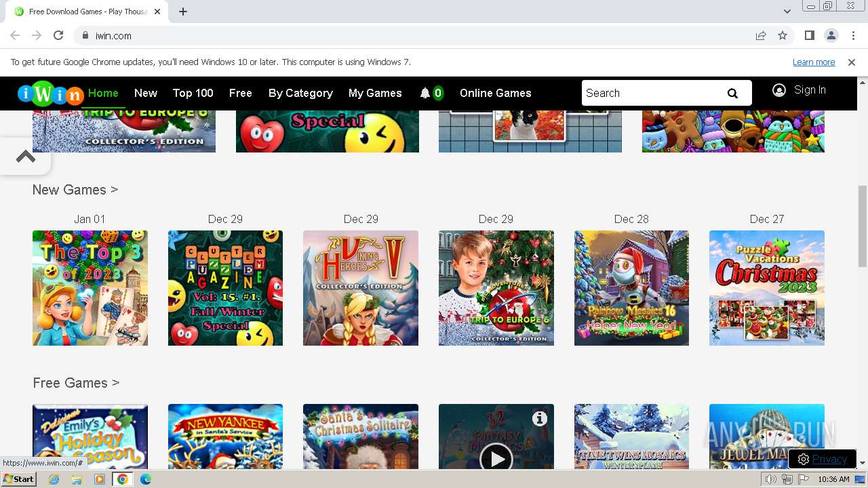Open the New Games section link

75,190
